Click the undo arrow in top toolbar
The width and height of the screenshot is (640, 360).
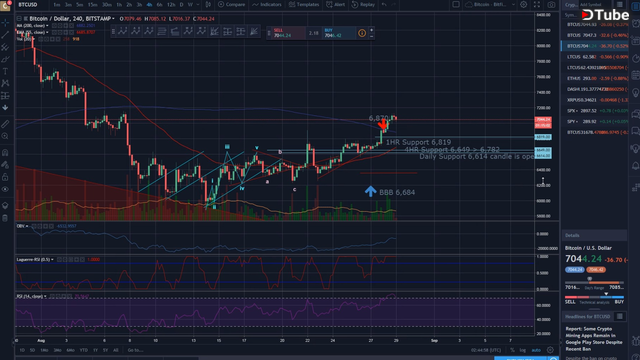(x=384, y=4)
